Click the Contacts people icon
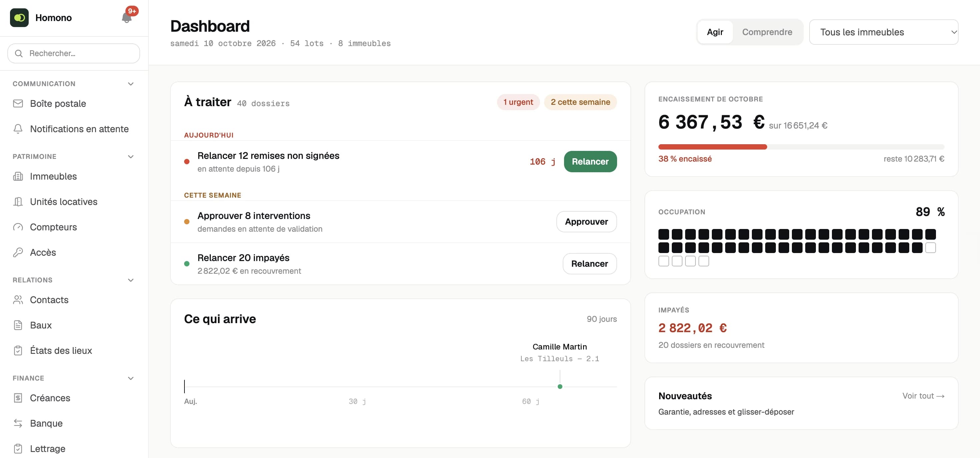The image size is (980, 458). point(18,300)
